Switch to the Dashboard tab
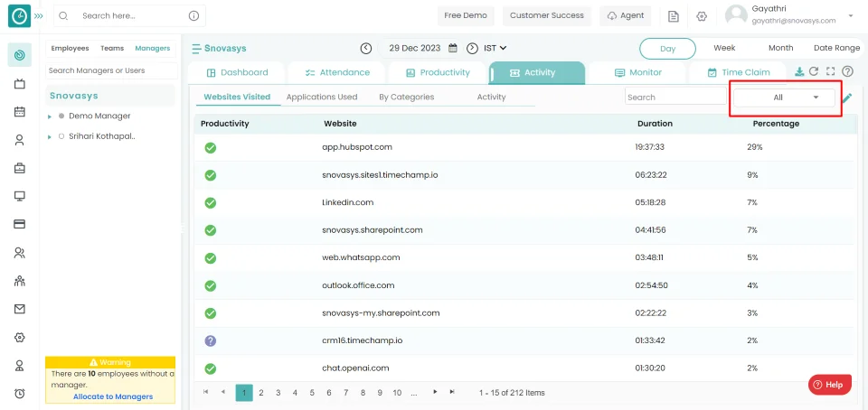Viewport: 868px width, 410px height. coord(236,72)
